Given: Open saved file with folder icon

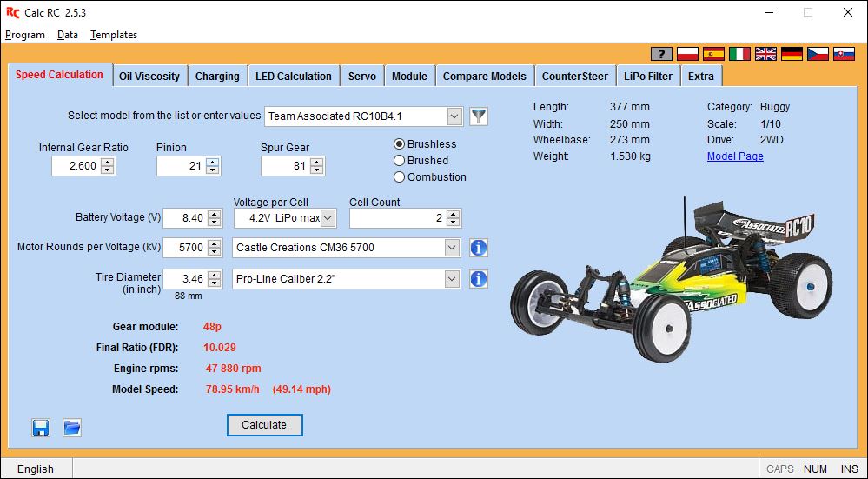Looking at the screenshot, I should tap(72, 428).
